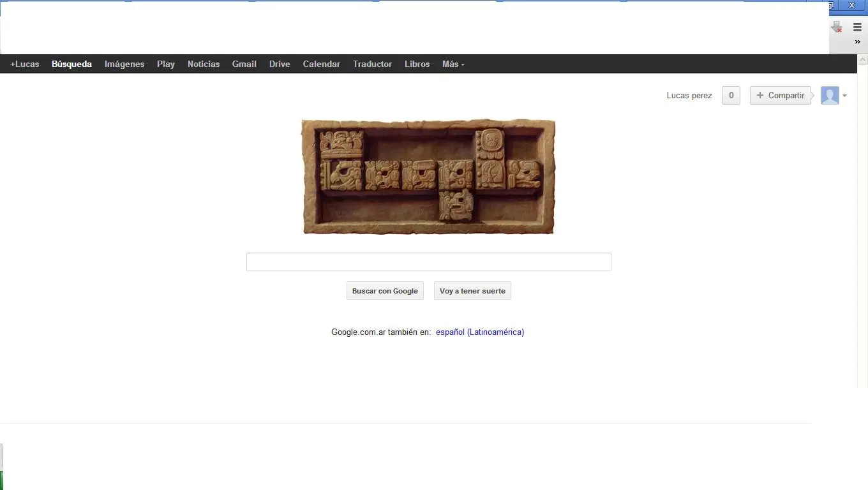Screen dimensions: 868x490
Task: Click the scrollbar up arrow
Action: (862, 60)
